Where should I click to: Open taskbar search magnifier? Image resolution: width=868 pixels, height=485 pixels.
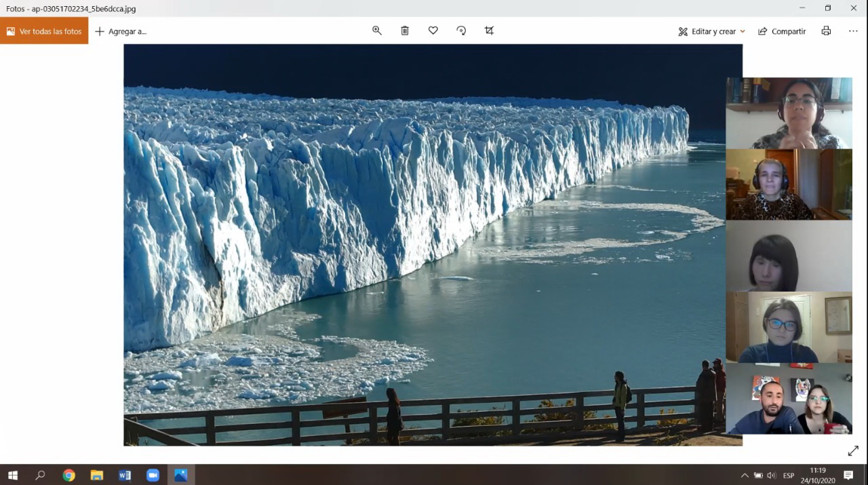(x=40, y=475)
